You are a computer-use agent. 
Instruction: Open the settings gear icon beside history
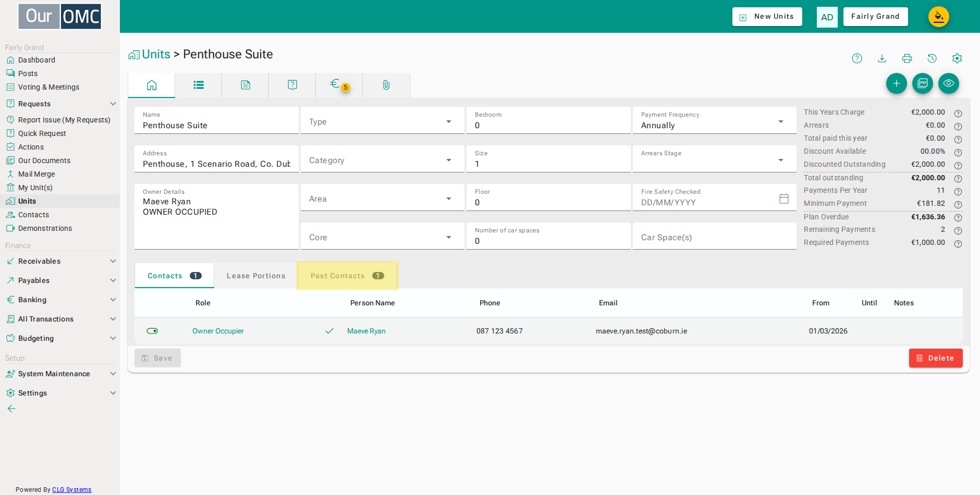point(957,58)
